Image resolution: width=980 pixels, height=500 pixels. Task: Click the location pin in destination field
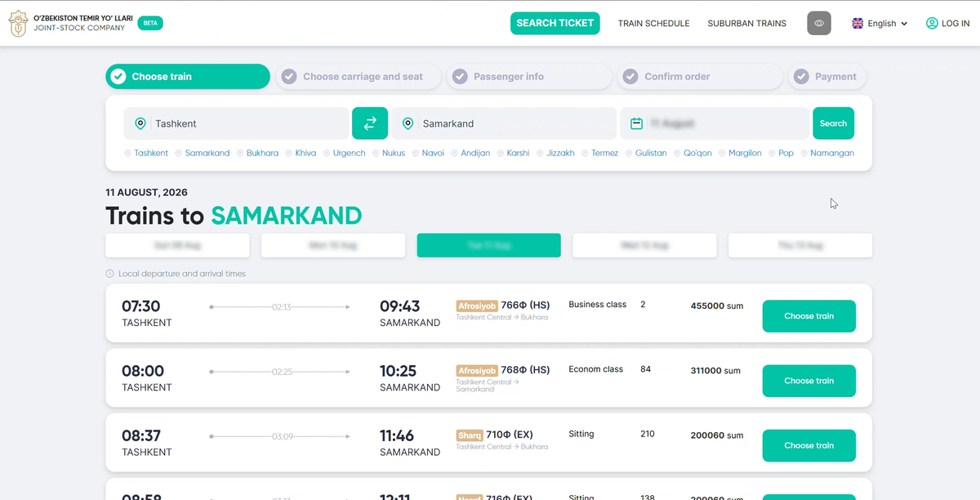(408, 123)
